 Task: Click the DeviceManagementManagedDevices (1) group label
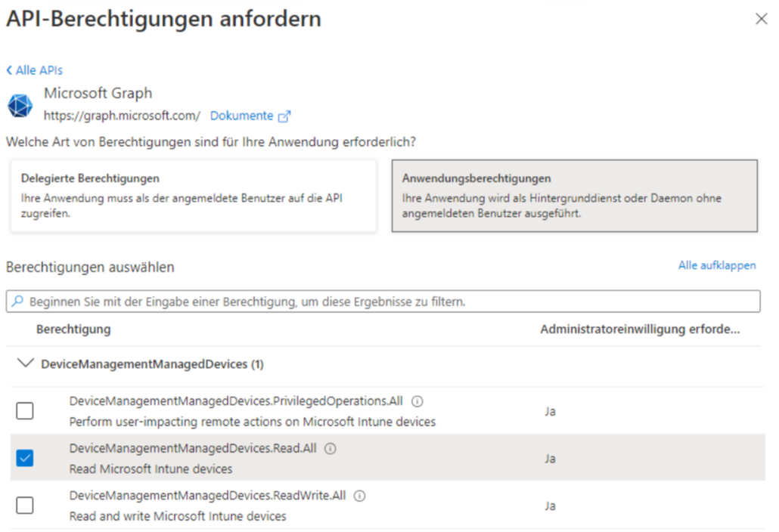tap(152, 364)
